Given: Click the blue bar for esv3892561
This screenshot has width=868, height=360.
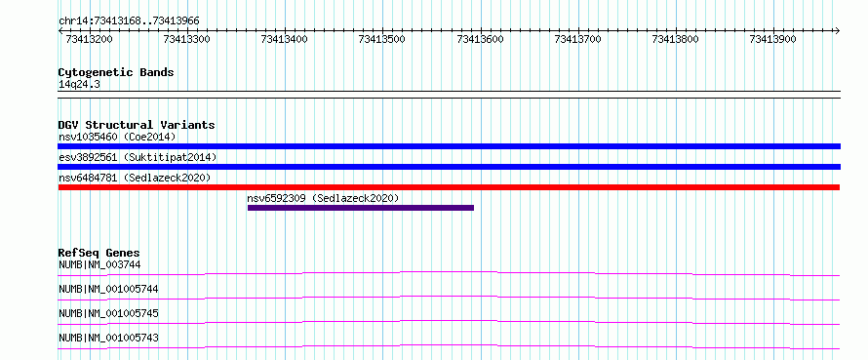Looking at the screenshot, I should point(449,167).
